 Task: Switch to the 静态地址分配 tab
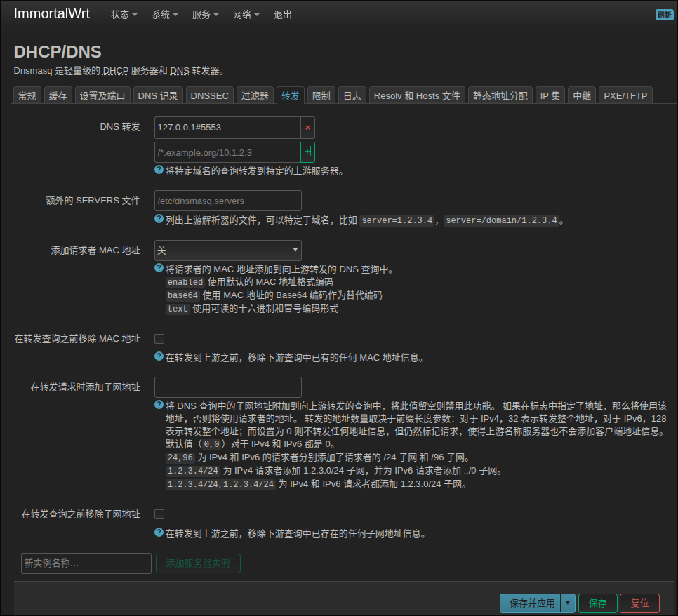coord(500,96)
